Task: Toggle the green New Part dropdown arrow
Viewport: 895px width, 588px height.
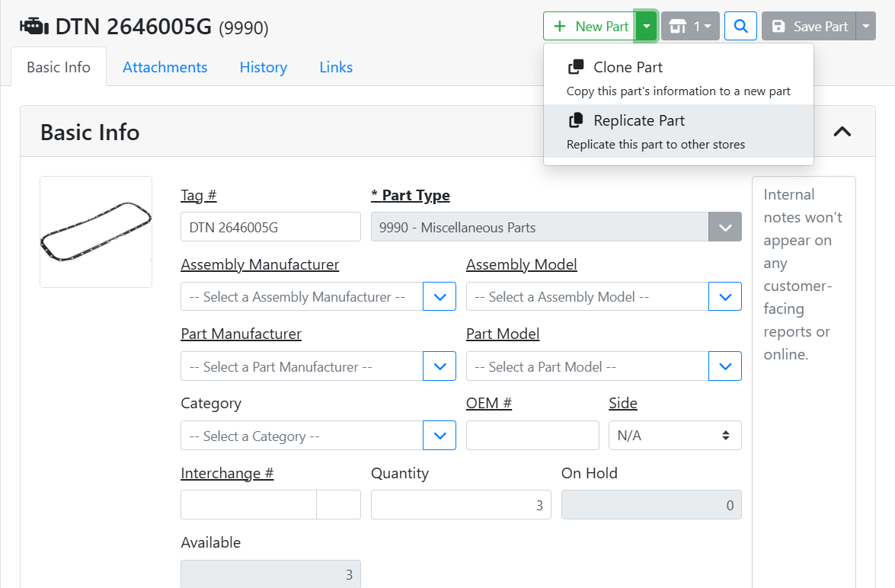Action: [x=647, y=27]
